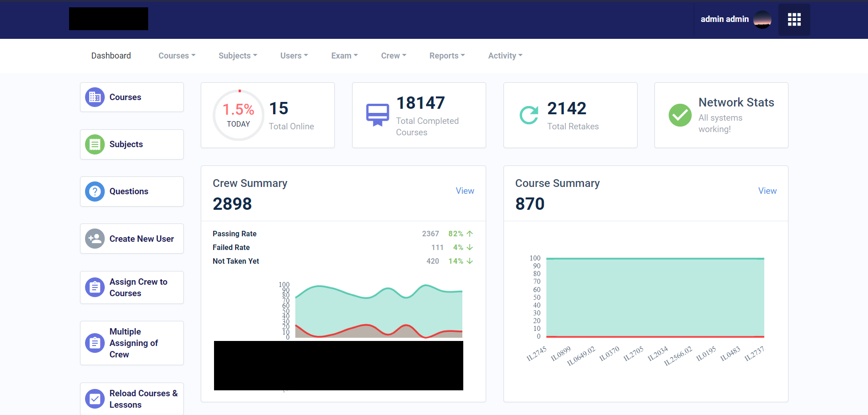Open the Activity dropdown menu
The width and height of the screenshot is (868, 415).
coord(505,56)
